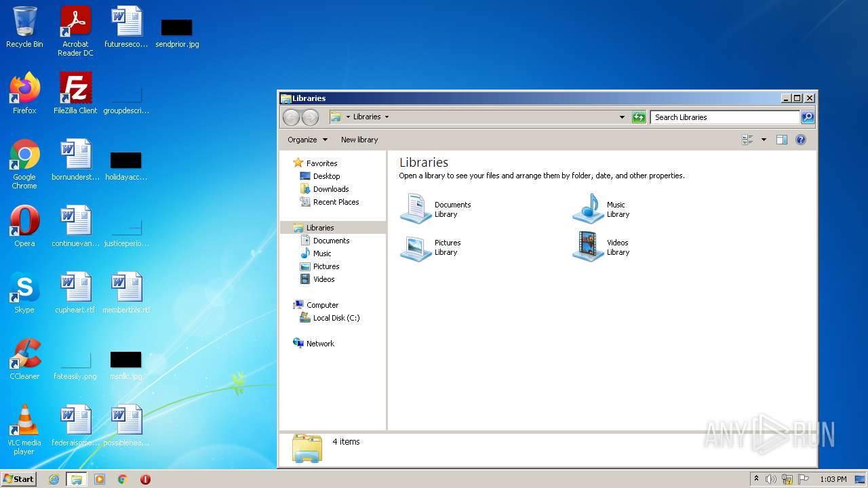
Task: Select Recent Places under Favorites
Action: (336, 202)
